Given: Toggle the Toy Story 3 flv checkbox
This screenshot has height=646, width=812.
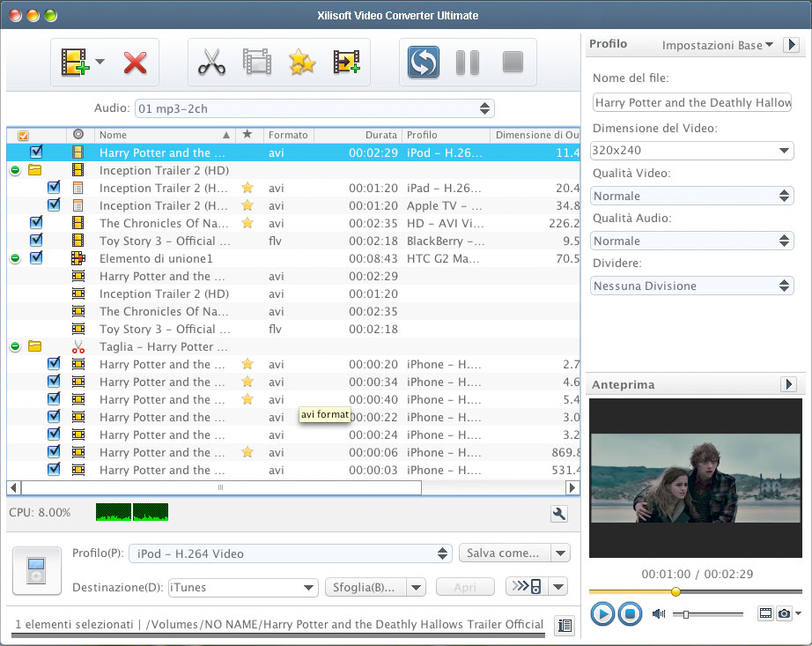Looking at the screenshot, I should 36,241.
